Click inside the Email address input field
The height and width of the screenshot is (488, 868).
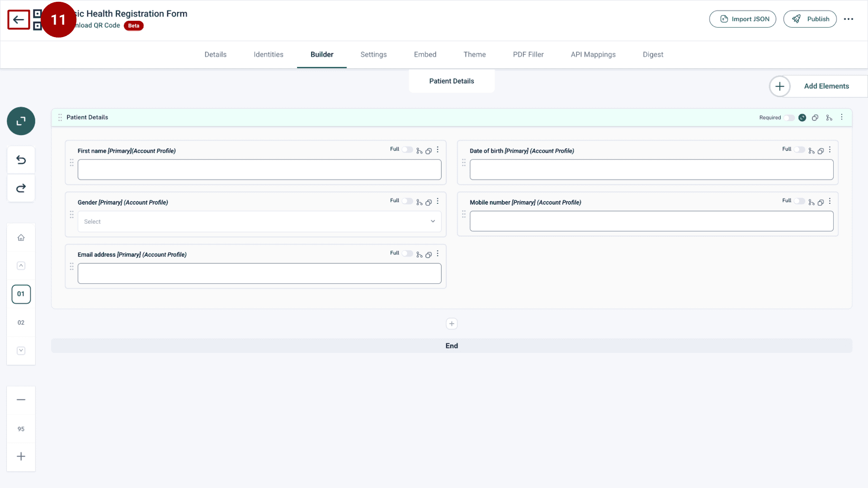click(x=259, y=273)
